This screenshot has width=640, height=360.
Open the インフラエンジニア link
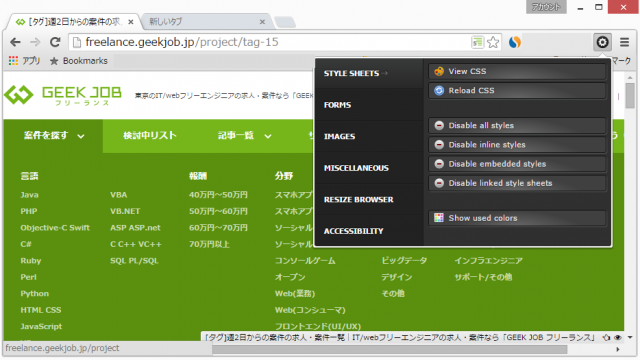pos(489,260)
